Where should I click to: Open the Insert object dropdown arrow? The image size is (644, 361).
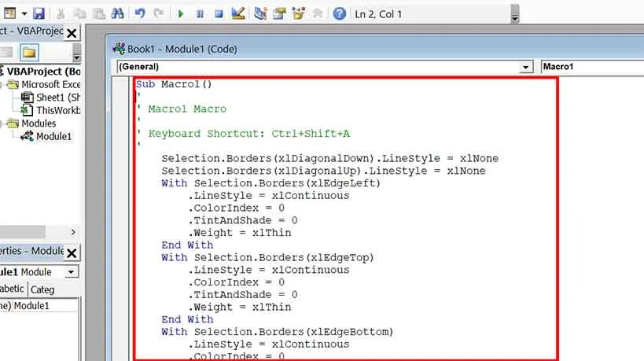point(24,14)
